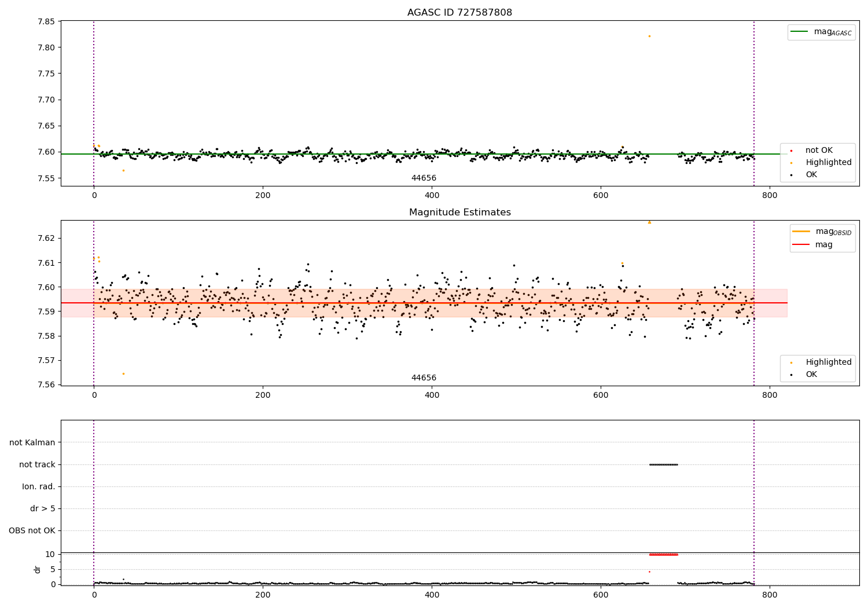Click the orange outlier point near 7.565 in middle plot
The image size is (868, 608).
pos(123,373)
